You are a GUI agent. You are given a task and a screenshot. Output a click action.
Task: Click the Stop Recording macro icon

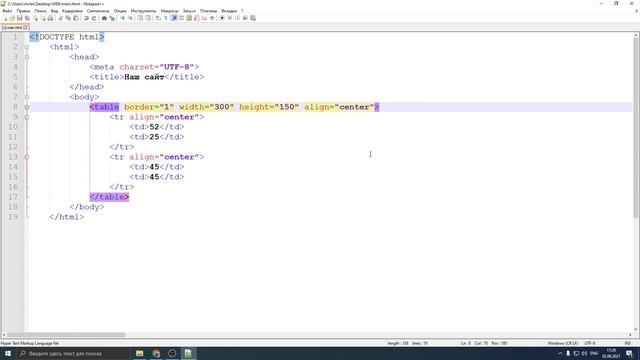click(x=230, y=18)
